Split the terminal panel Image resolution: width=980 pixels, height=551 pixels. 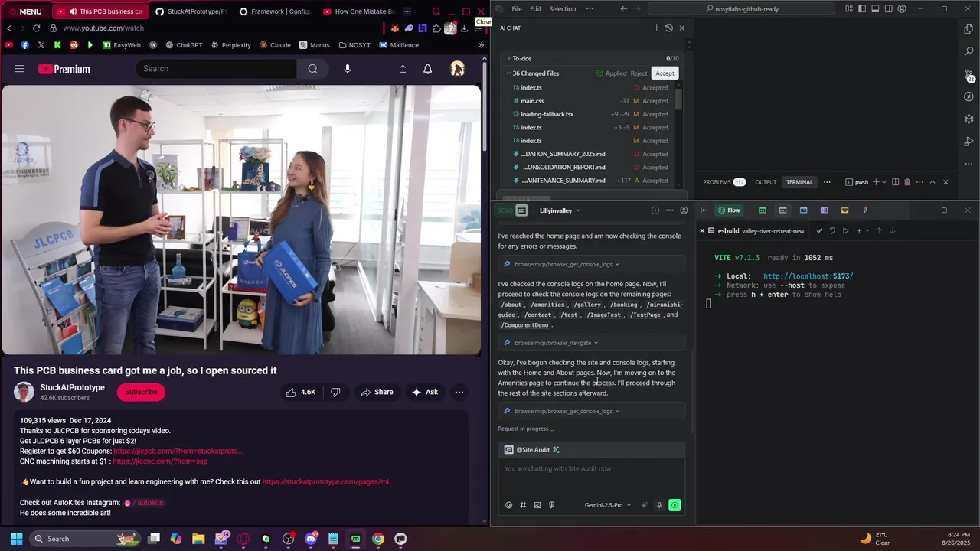pos(894,182)
